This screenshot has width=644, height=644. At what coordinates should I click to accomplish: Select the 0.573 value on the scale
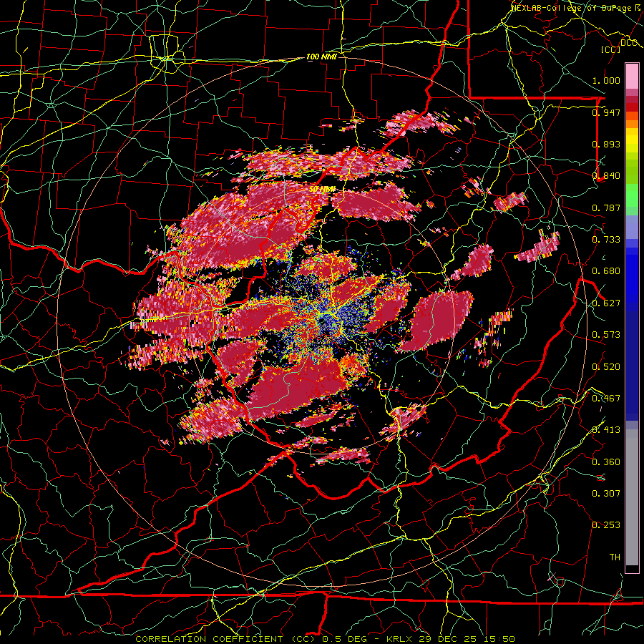606,335
